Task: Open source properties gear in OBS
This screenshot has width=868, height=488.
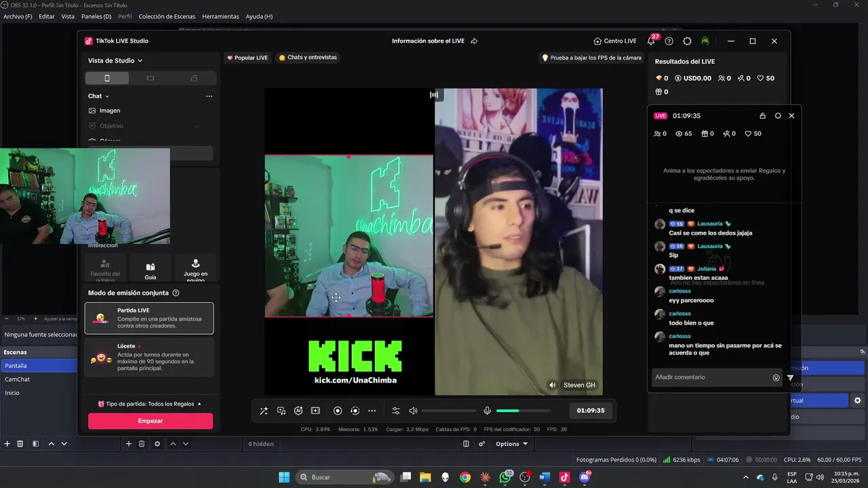Action: [x=157, y=444]
